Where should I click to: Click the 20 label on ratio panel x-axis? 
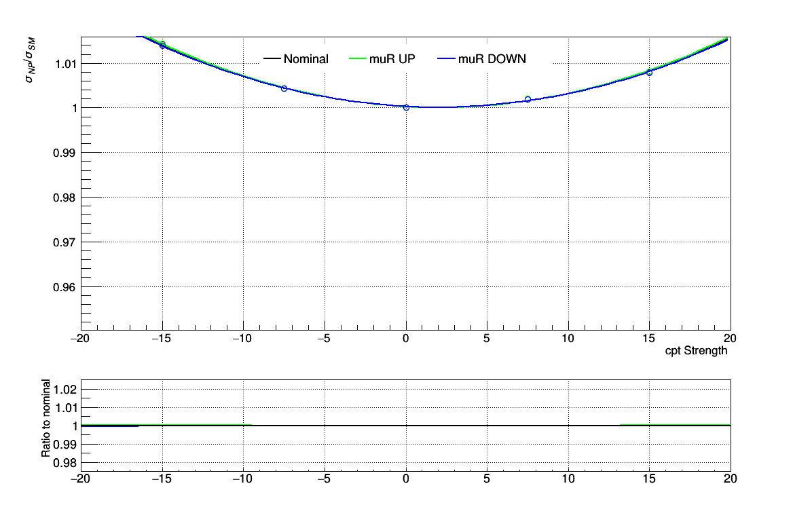coord(730,479)
